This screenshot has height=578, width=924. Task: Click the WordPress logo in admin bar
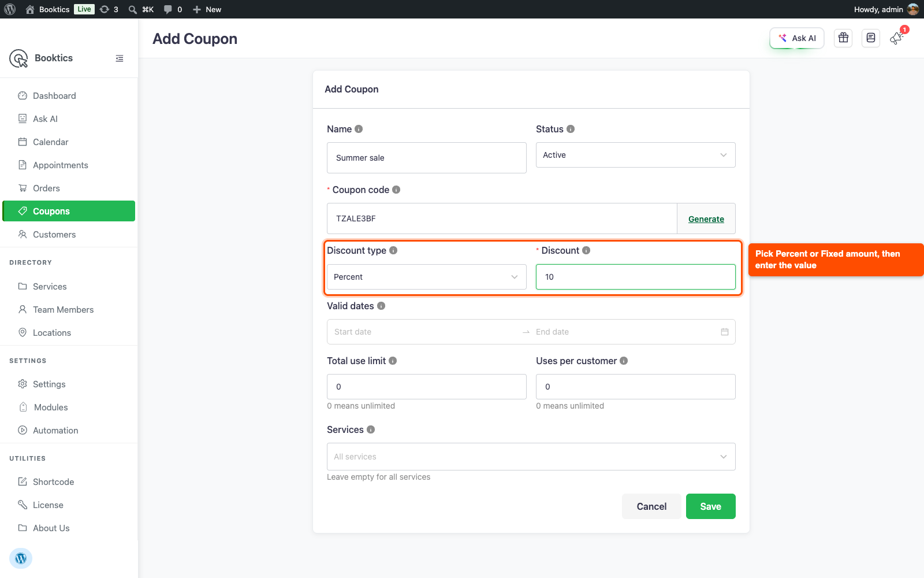click(10, 9)
